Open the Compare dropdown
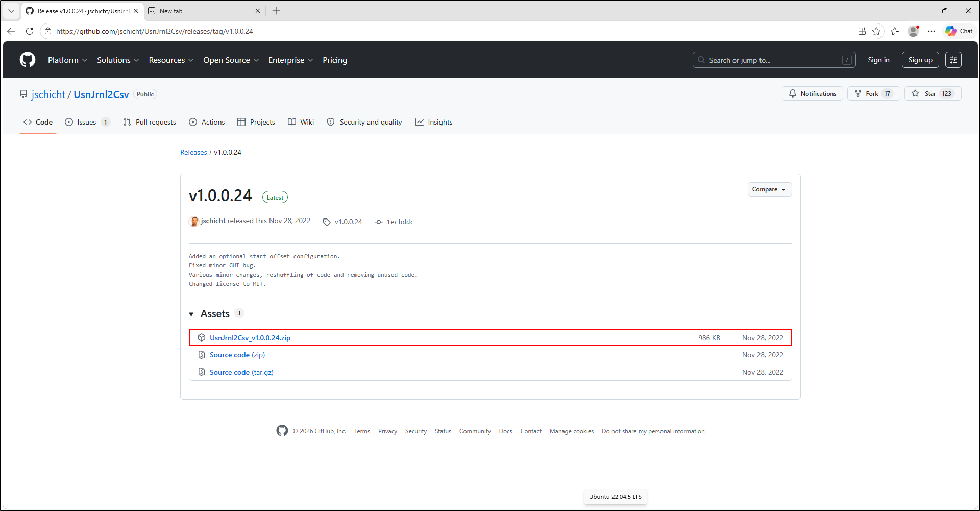Image resolution: width=980 pixels, height=511 pixels. 770,189
